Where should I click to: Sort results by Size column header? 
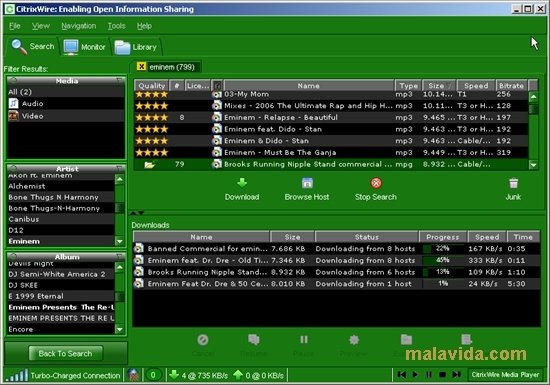point(439,85)
